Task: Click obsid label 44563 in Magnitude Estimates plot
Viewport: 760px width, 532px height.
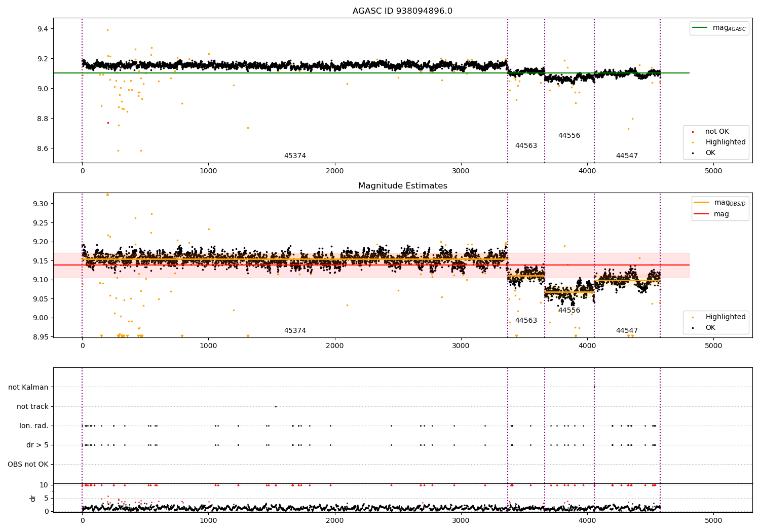Action: [x=526, y=321]
